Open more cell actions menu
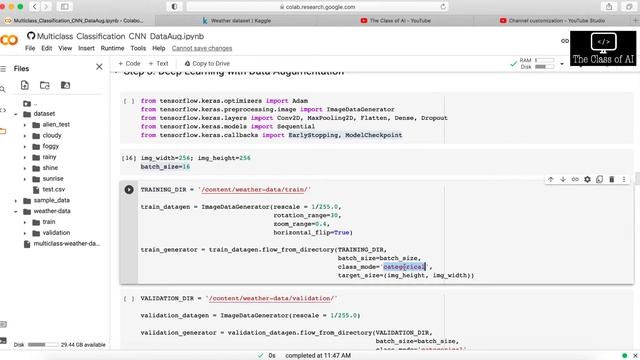The image size is (640, 360). [x=624, y=179]
